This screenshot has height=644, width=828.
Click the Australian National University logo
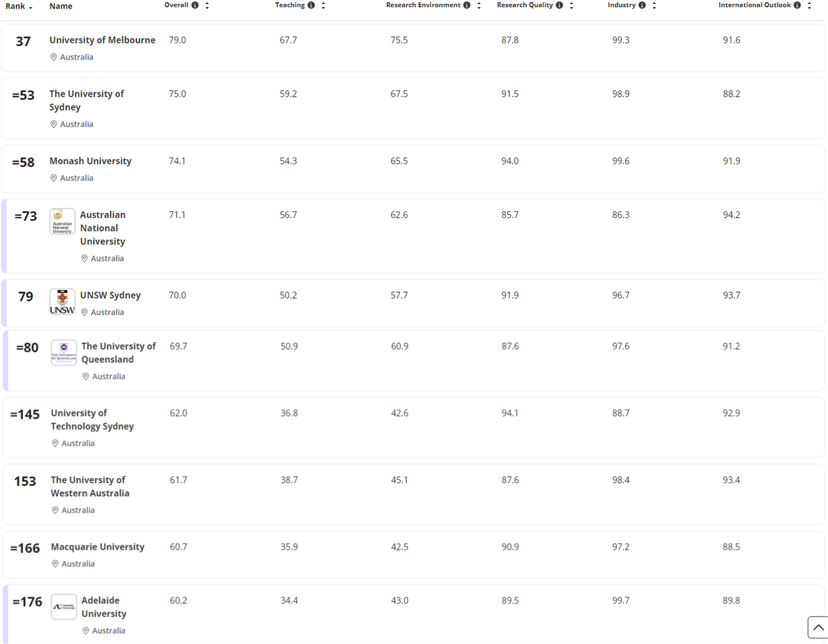coord(62,222)
